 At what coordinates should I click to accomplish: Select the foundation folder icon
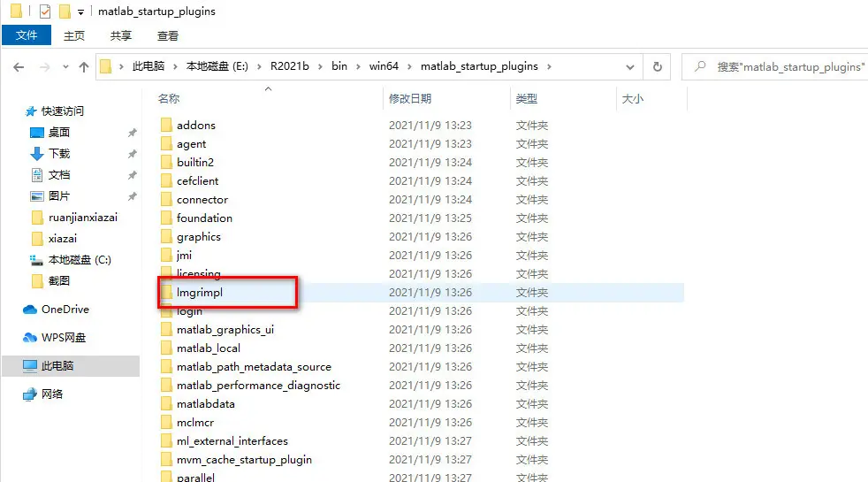click(166, 218)
